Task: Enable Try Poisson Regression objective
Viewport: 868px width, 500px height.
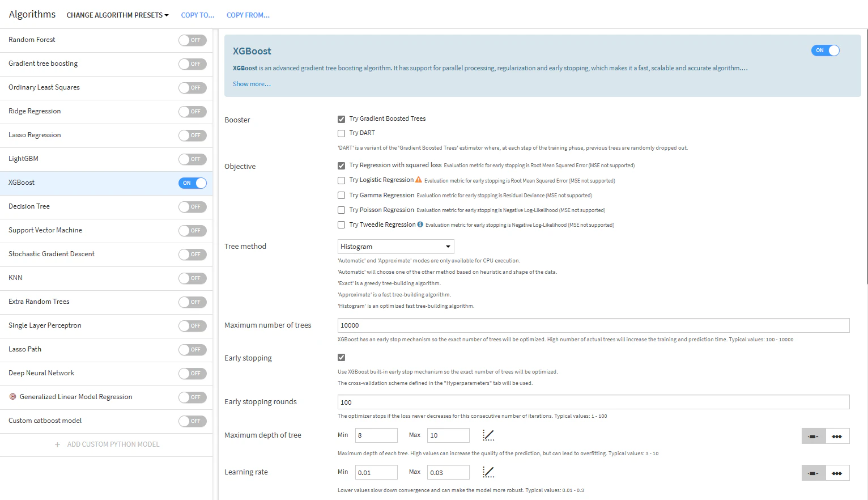Action: click(341, 210)
